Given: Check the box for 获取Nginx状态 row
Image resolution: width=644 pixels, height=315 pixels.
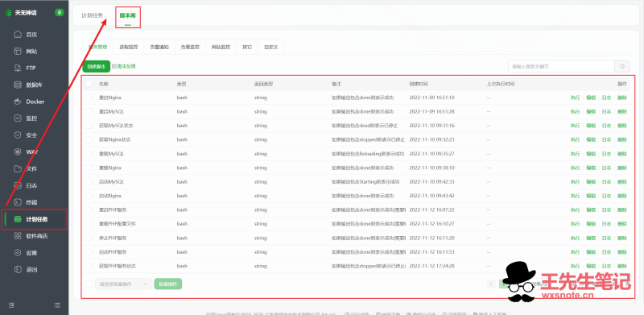Looking at the screenshot, I should pyautogui.click(x=89, y=140).
